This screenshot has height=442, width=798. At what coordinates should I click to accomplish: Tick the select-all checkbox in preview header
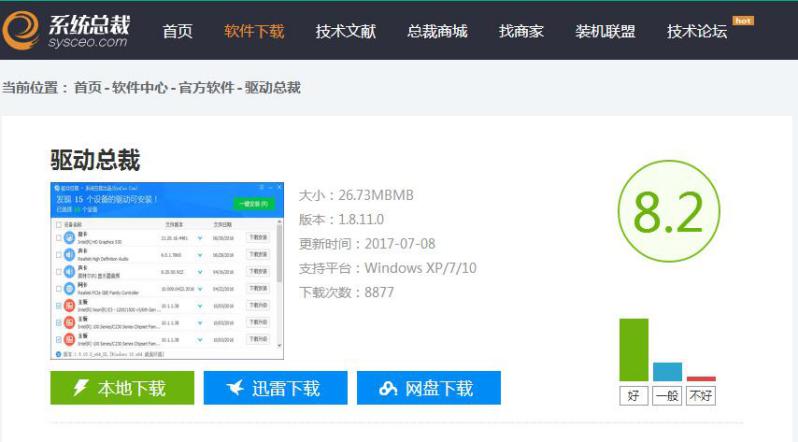(x=59, y=225)
